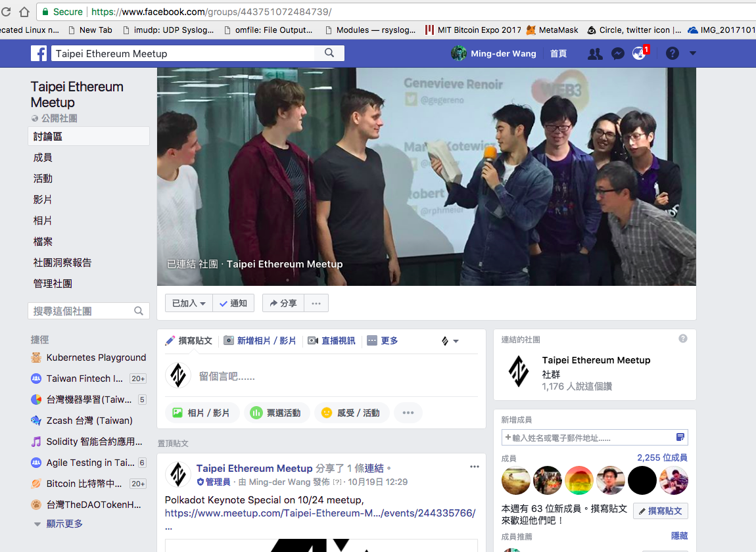Screen dimensions: 756x552
Task: Click 感受 / 活動 button
Action: [x=352, y=413]
